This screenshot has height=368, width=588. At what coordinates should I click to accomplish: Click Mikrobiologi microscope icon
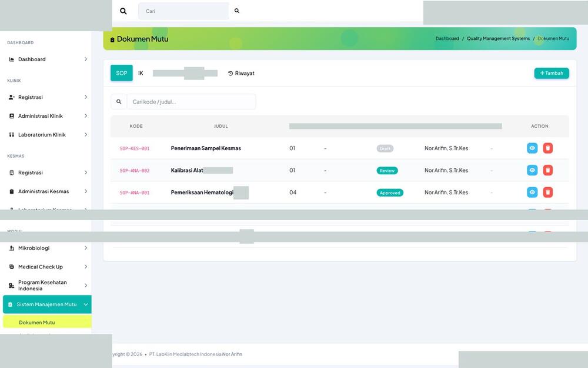tap(12, 248)
